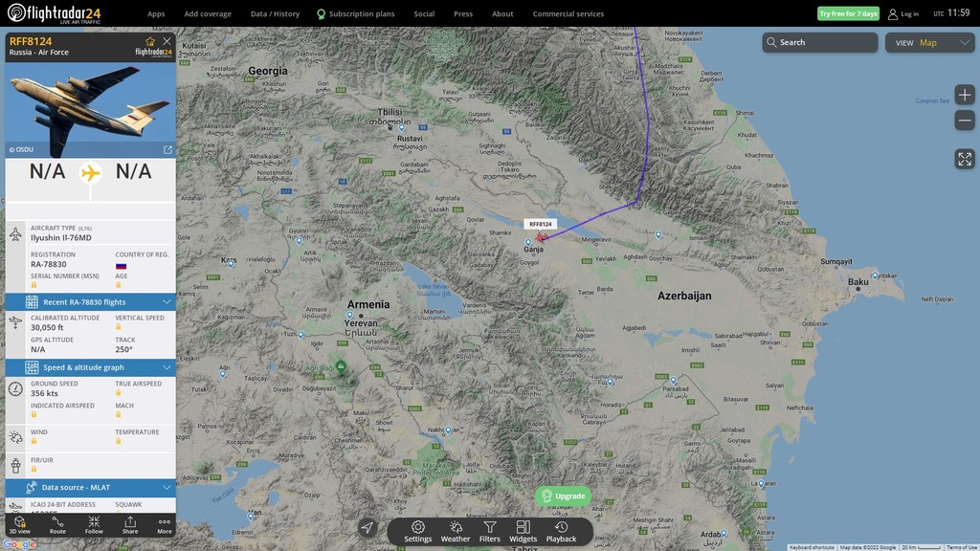Viewport: 980px width, 551px height.
Task: Open map Settings
Action: [x=417, y=532]
